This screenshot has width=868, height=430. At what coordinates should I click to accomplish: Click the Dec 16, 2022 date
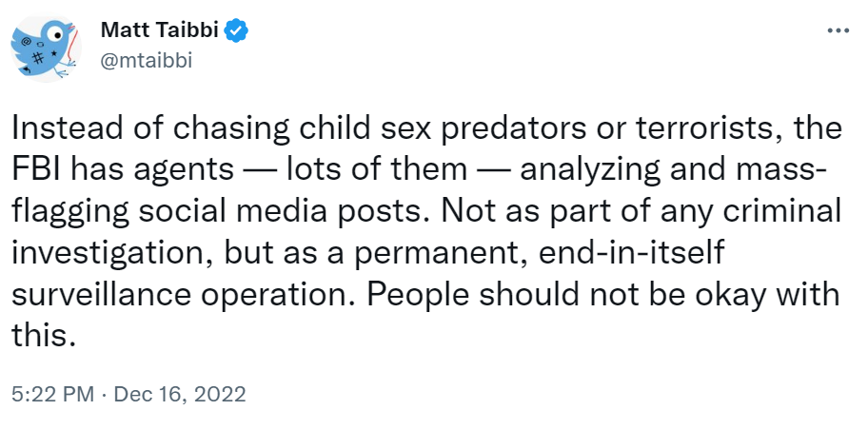(180, 394)
